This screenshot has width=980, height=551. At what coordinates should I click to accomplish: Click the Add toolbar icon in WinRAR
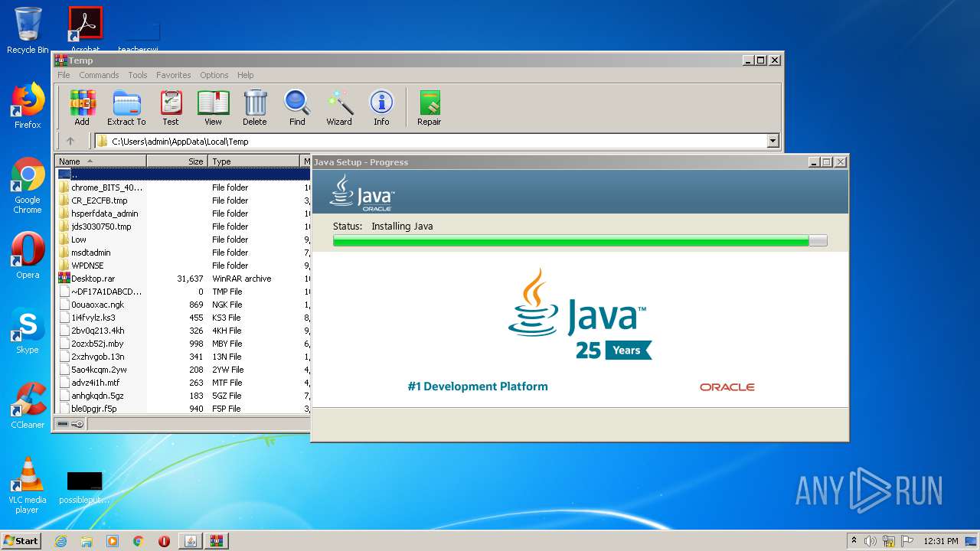tap(82, 107)
